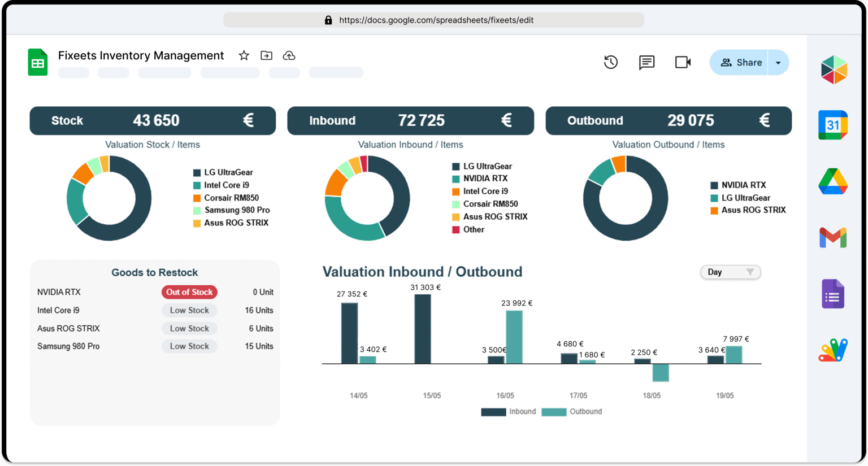Open the Day period filter dropdown
The width and height of the screenshot is (868, 466).
point(730,272)
